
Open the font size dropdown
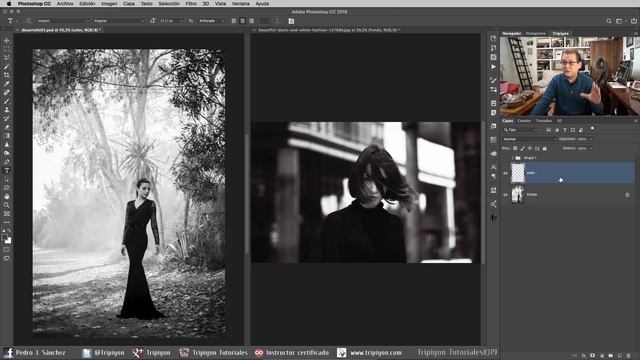(171, 21)
